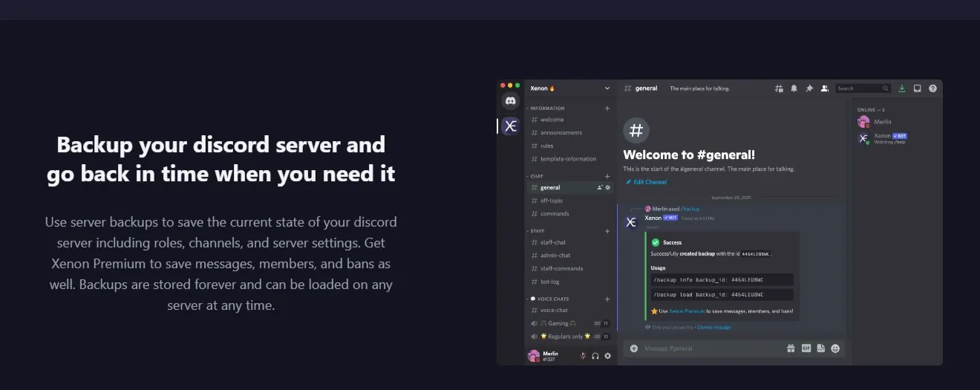980x390 pixels.
Task: Click the help question mark icon
Action: point(932,88)
